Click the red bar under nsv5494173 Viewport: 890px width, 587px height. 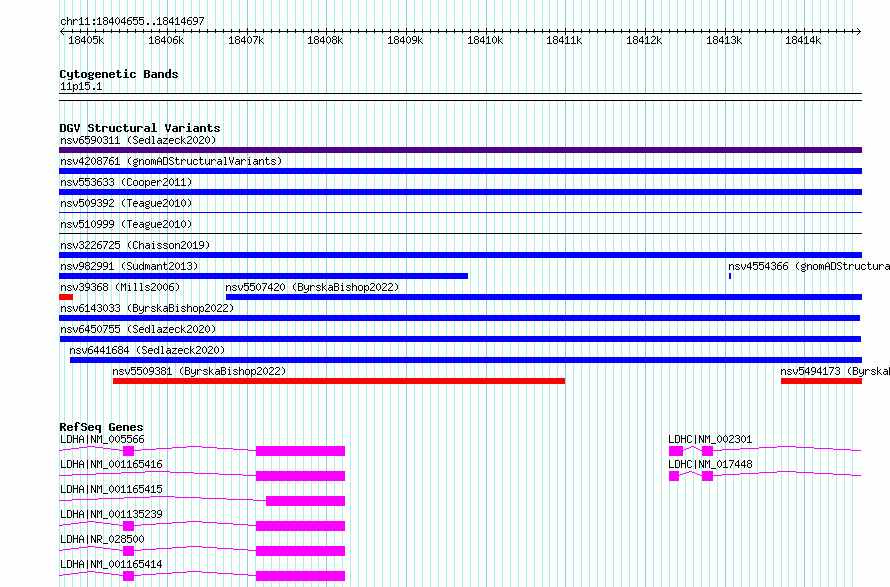coord(821,381)
